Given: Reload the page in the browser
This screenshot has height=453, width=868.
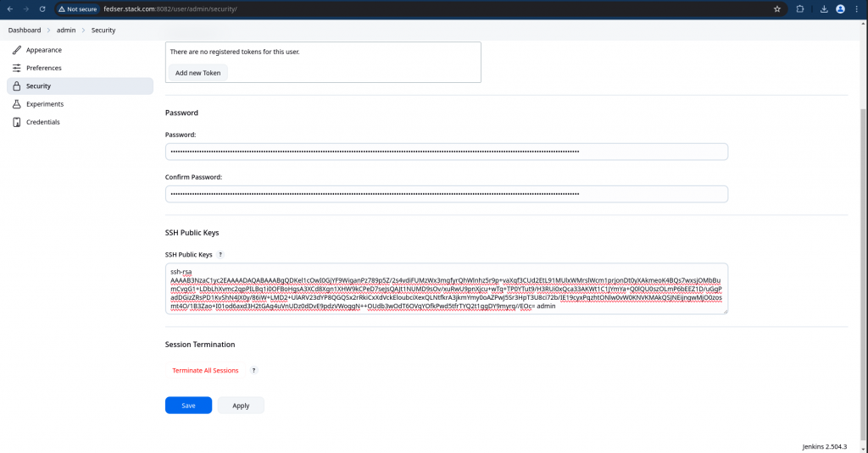Looking at the screenshot, I should (44, 9).
